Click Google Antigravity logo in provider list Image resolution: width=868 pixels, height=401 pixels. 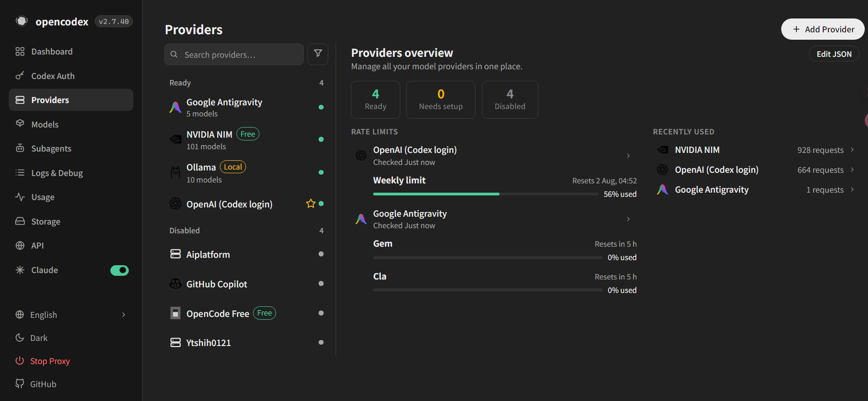click(x=175, y=107)
